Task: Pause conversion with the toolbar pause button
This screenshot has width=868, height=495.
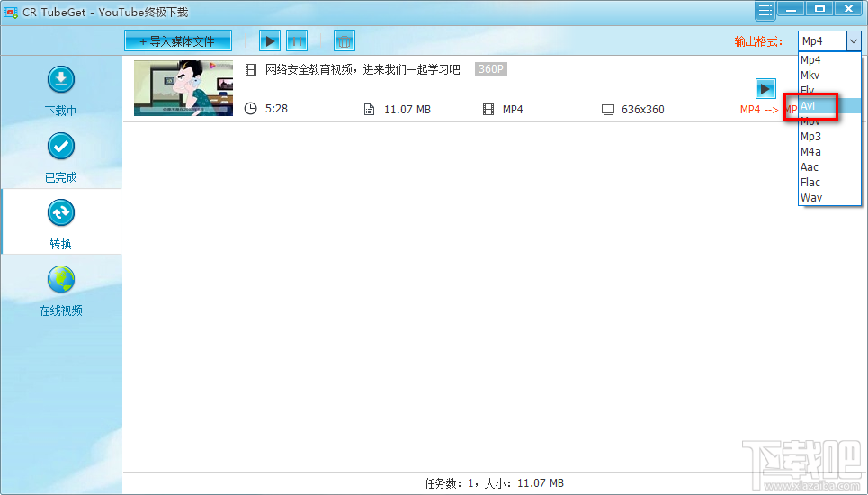Action: [297, 41]
